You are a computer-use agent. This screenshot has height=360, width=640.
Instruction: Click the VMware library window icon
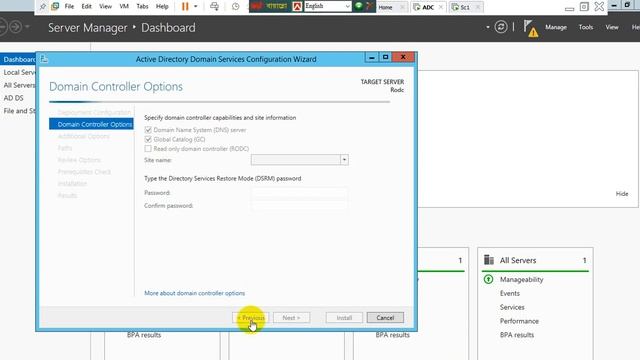pyautogui.click(x=55, y=6)
